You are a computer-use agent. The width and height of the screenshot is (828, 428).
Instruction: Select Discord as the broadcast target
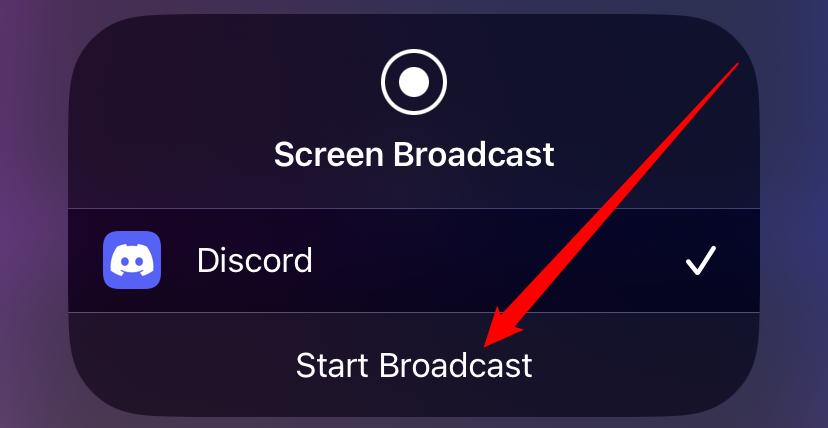(414, 260)
